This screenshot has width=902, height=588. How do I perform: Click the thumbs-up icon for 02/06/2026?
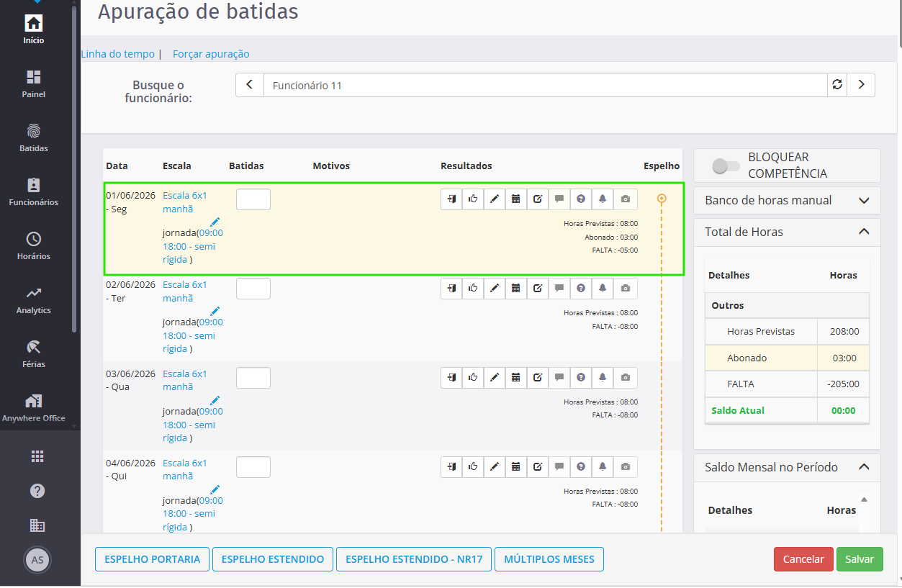click(x=473, y=289)
